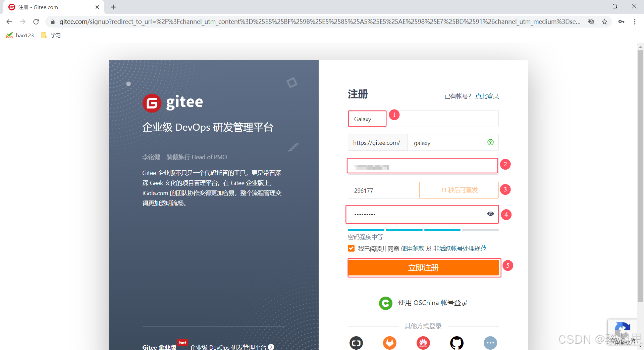Click the arrow after 企业级 DevOps 研发管理平台
This screenshot has width=644, height=350.
[271, 347]
